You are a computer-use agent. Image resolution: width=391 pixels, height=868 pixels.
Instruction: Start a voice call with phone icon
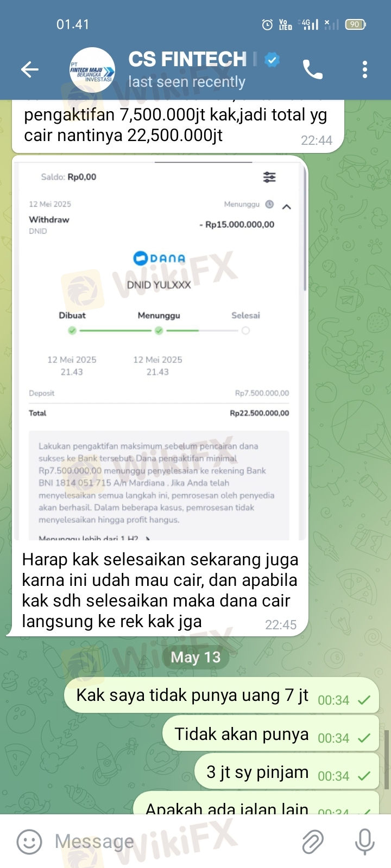(312, 69)
